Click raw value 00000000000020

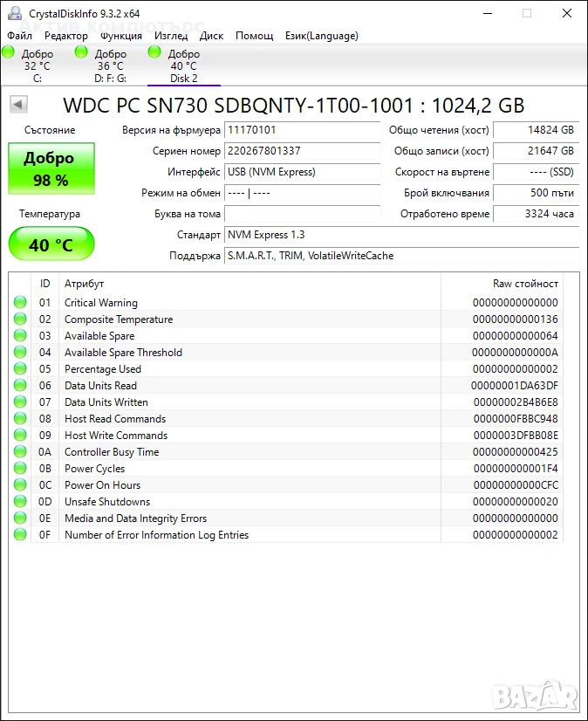(515, 501)
